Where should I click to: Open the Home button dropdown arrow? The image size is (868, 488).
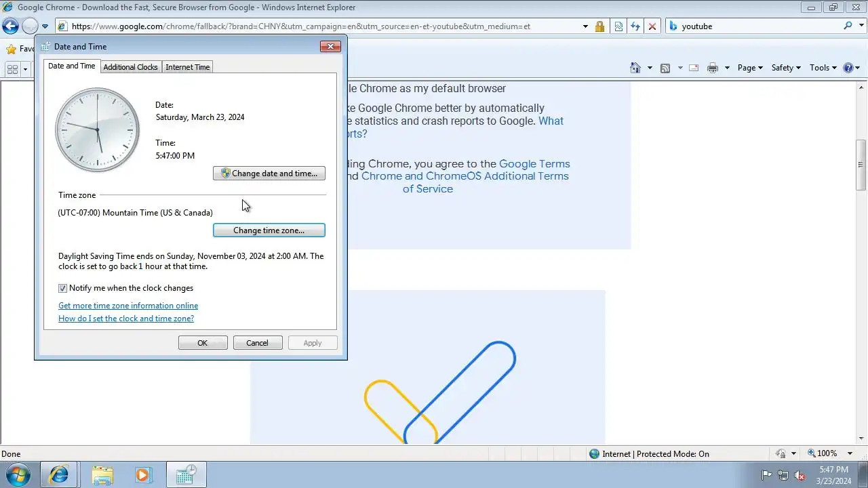tap(650, 68)
